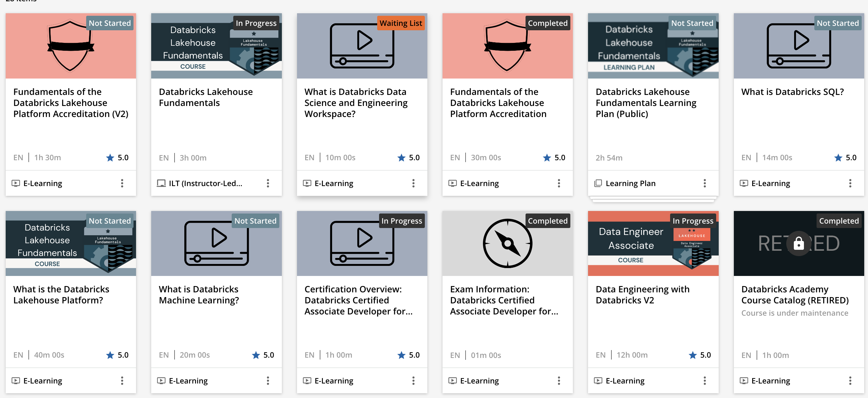The width and height of the screenshot is (868, 398).
Task: Open three-dot menu for Course Catalog (RETIRED) card
Action: (850, 380)
